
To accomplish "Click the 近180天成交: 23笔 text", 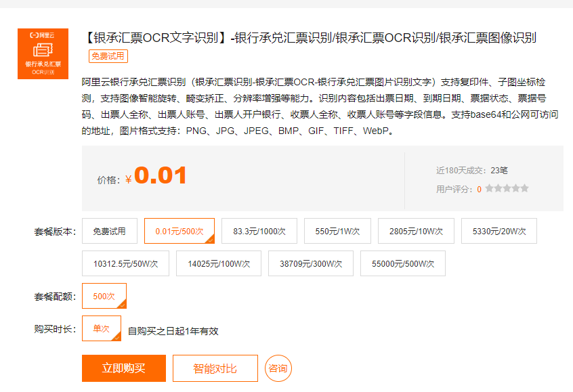I will pos(472,170).
